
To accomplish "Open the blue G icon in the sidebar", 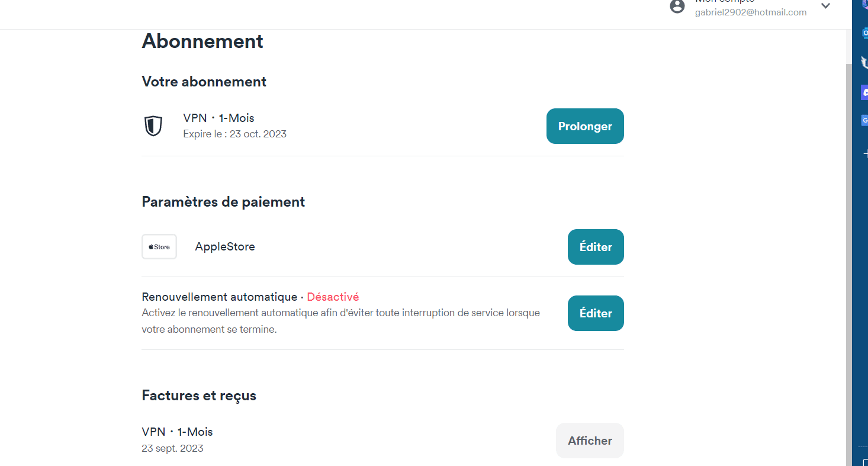I will [864, 121].
